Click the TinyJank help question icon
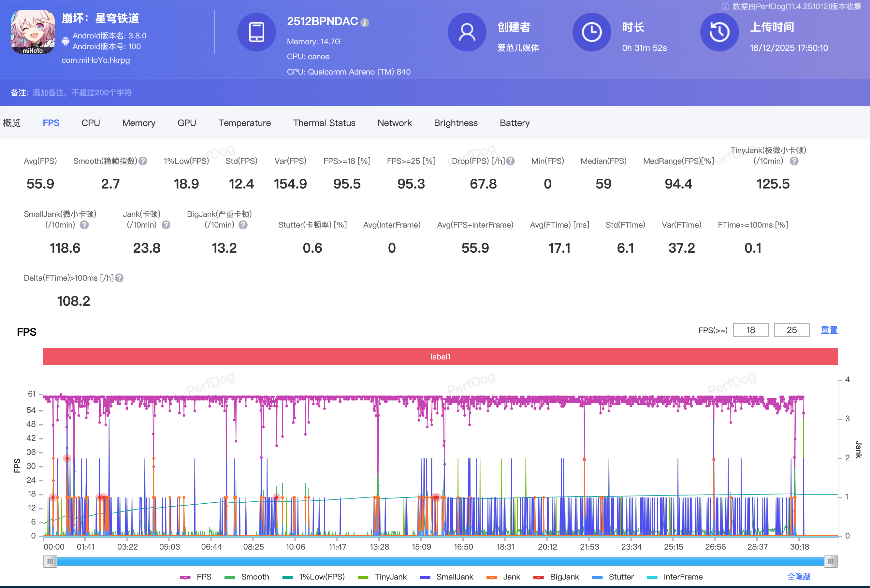The width and height of the screenshot is (870, 588). click(794, 161)
